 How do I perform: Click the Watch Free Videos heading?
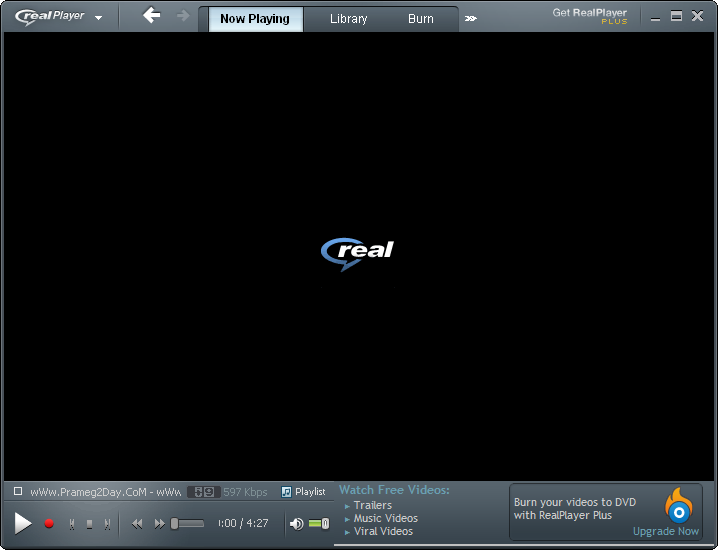(x=394, y=490)
